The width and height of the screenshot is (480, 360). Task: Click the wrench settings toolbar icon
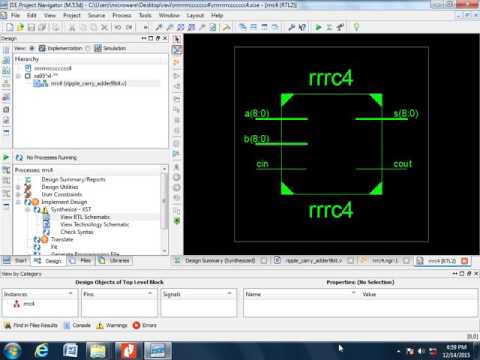[x=291, y=27]
